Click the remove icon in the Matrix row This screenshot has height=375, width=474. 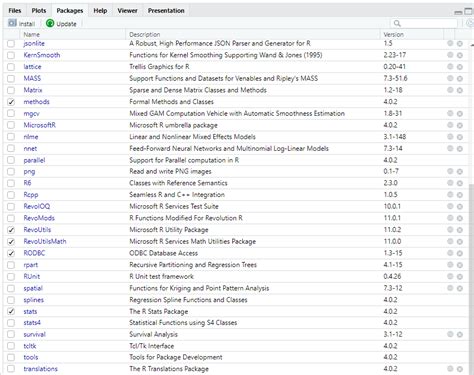pos(460,90)
